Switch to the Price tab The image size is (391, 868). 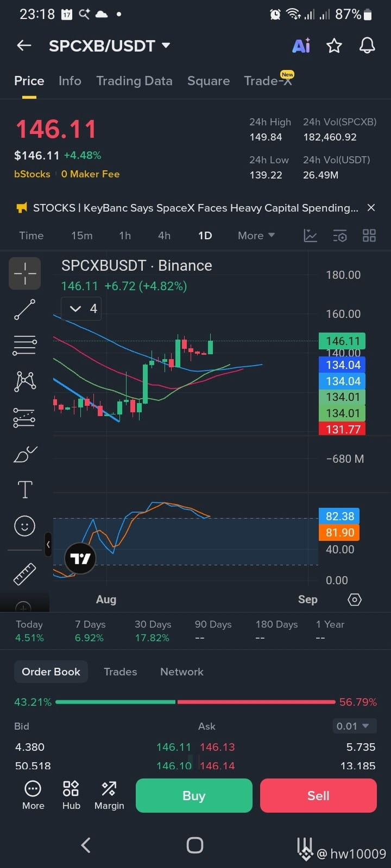29,81
